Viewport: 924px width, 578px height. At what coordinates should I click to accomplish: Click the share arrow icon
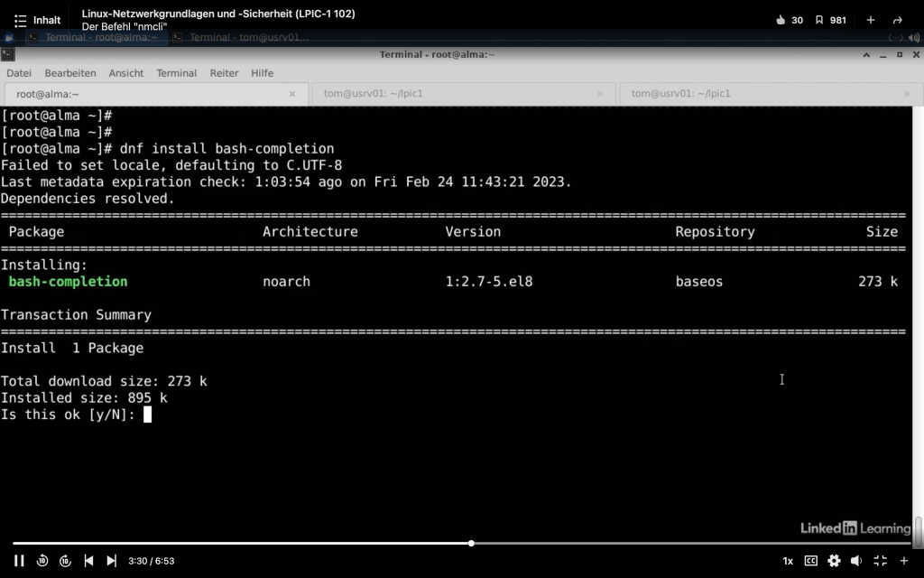tap(897, 20)
